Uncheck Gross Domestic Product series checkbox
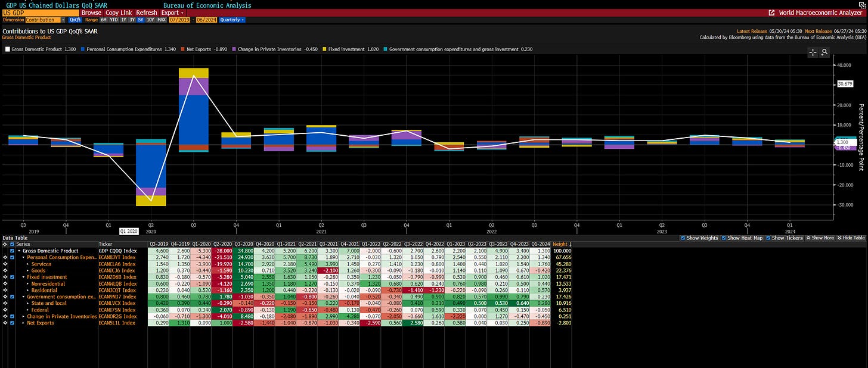This screenshot has width=868, height=368. pyautogui.click(x=12, y=251)
